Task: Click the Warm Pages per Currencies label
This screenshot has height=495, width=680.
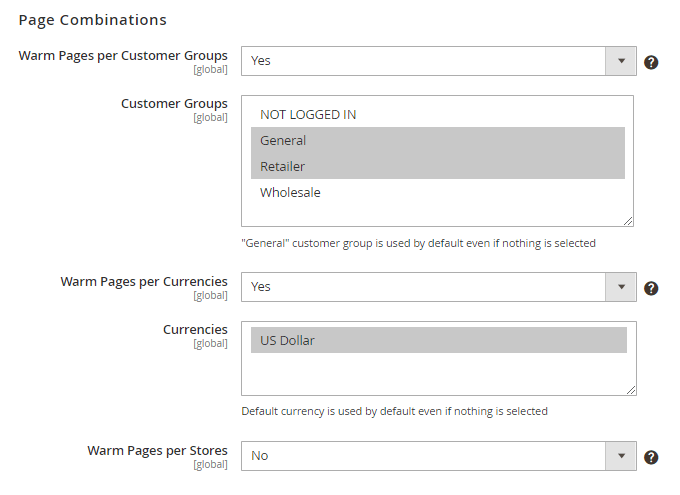Action: (x=144, y=282)
